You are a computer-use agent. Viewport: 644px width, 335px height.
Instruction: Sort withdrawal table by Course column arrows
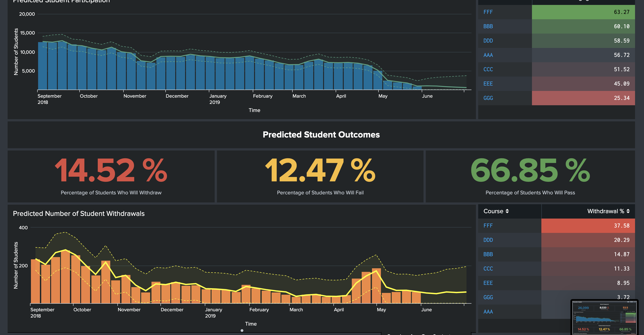tap(507, 211)
